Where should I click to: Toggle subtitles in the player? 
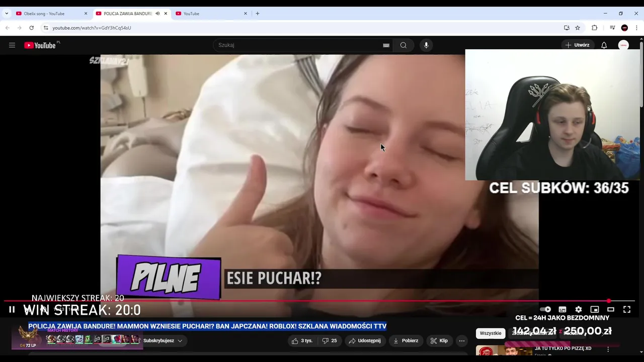[562, 310]
